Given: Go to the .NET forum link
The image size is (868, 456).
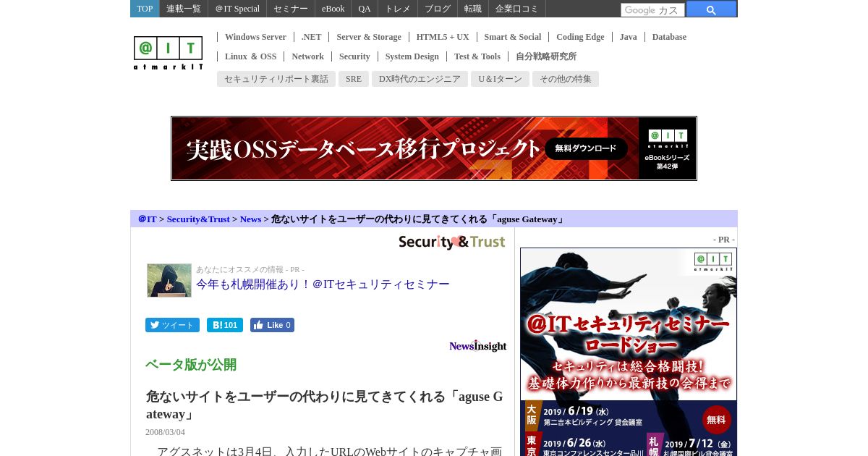Looking at the screenshot, I should tap(311, 37).
